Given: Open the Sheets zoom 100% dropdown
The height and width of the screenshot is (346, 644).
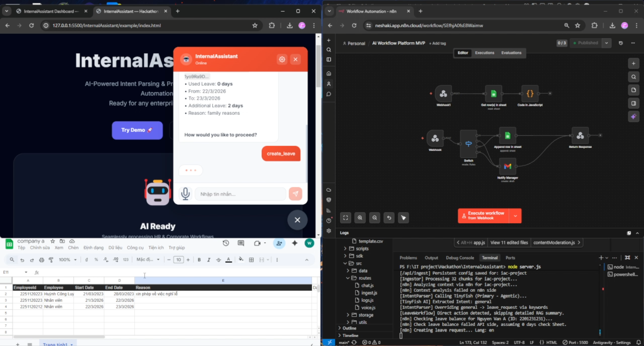Looking at the screenshot, I should tap(68, 260).
